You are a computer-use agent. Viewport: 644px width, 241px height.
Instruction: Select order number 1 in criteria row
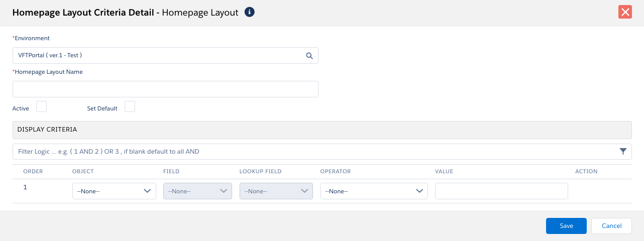pos(25,188)
